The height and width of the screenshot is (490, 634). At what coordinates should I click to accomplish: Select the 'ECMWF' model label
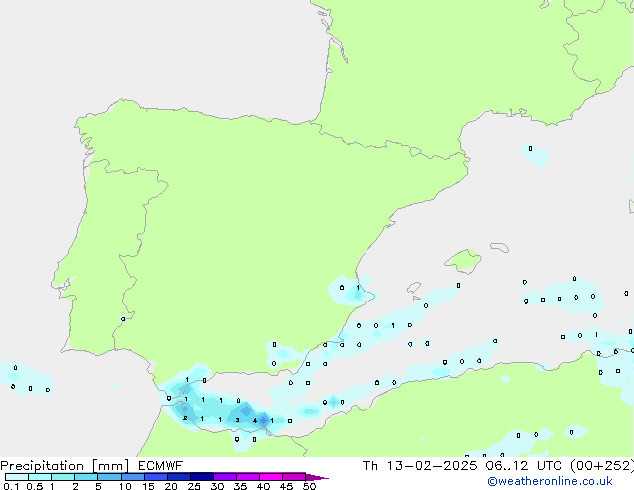click(x=161, y=466)
